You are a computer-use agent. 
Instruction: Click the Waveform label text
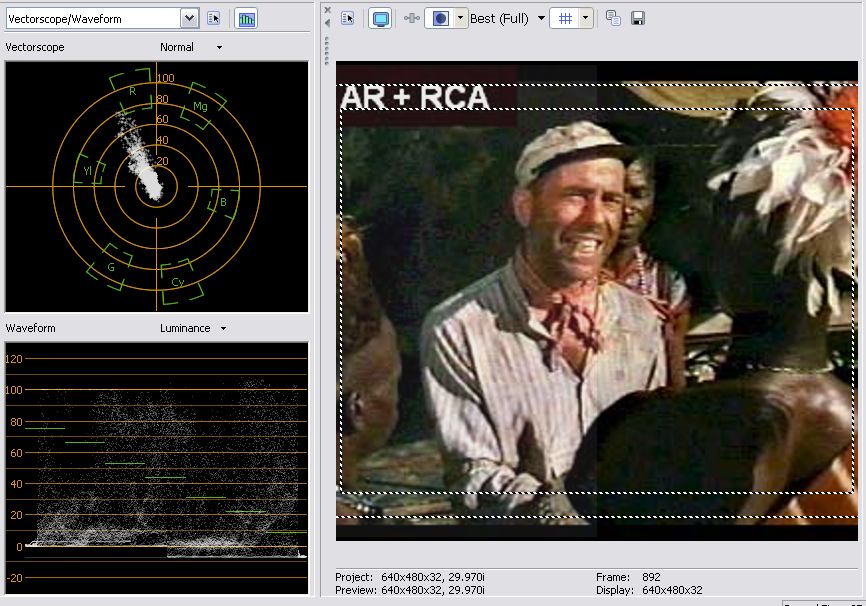[30, 328]
